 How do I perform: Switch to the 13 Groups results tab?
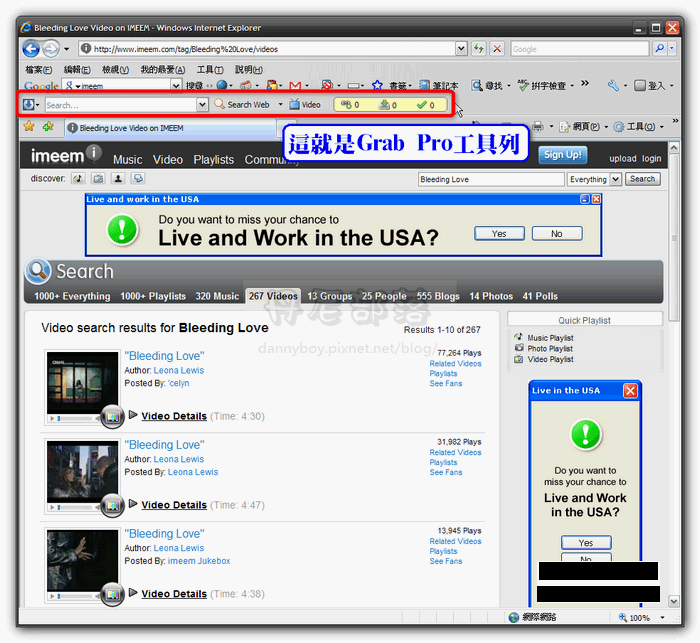click(329, 296)
